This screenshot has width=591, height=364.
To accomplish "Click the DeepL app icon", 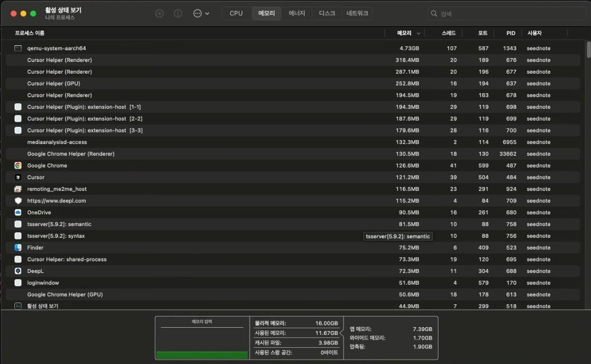I will coord(18,271).
